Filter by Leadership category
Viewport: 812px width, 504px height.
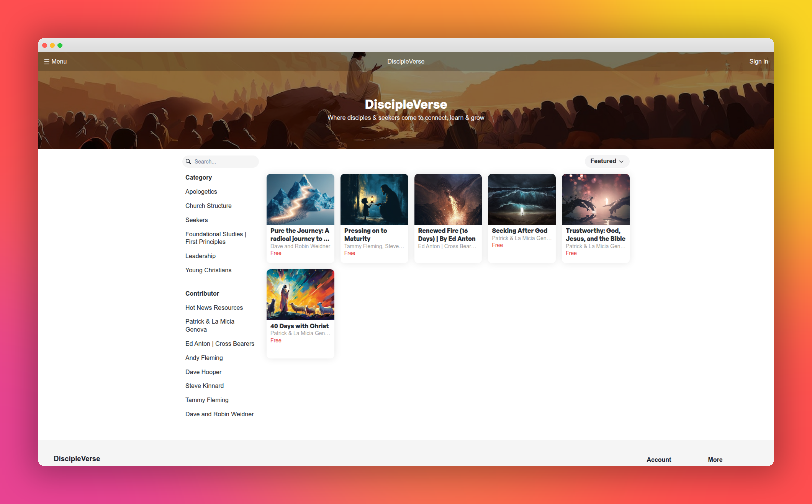click(x=200, y=256)
